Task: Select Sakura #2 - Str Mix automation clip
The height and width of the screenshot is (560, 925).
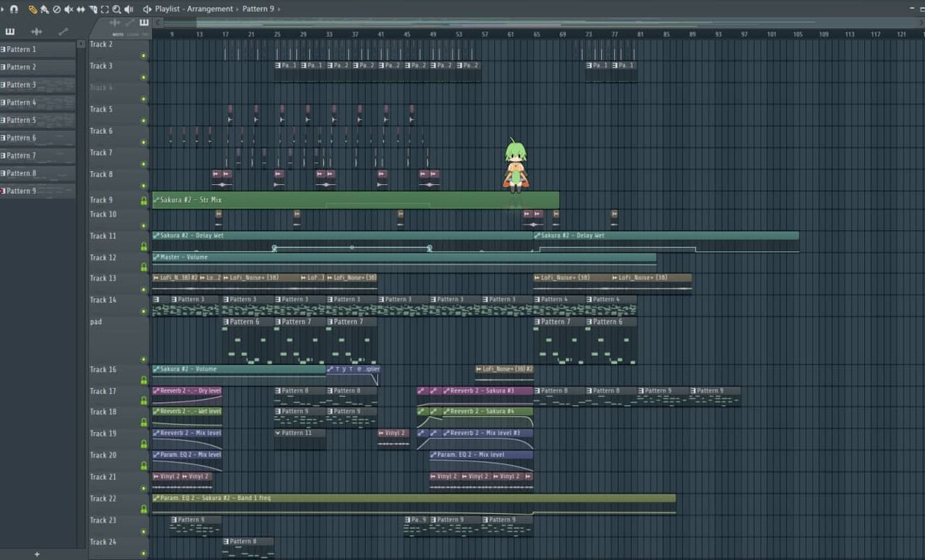Action: click(x=355, y=200)
